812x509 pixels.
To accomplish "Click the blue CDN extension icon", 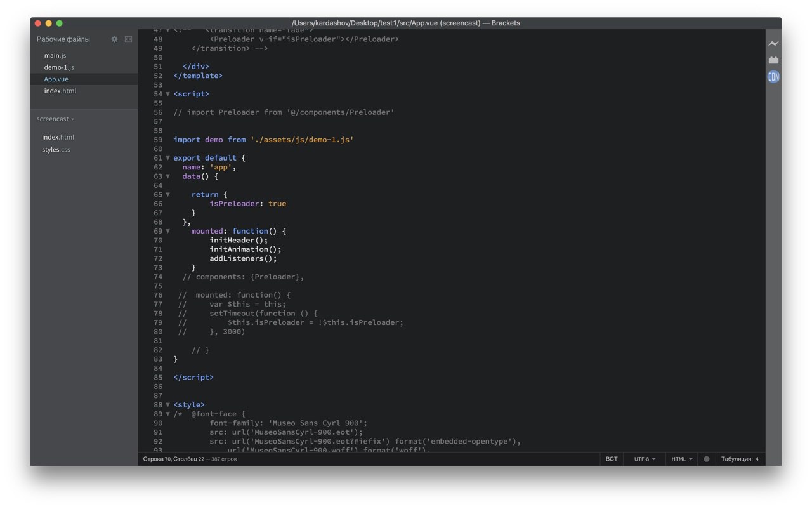I will click(773, 77).
